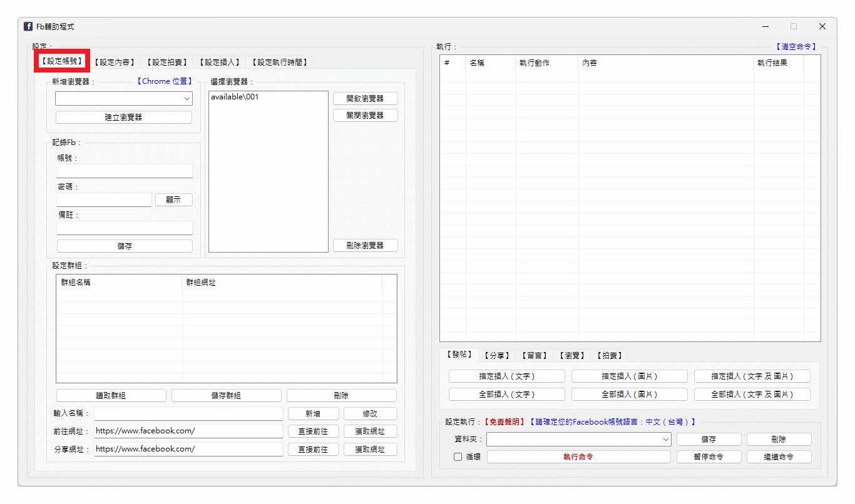The height and width of the screenshot is (504, 855).
Task: Click the 開啟瀏覽器 button
Action: (366, 98)
